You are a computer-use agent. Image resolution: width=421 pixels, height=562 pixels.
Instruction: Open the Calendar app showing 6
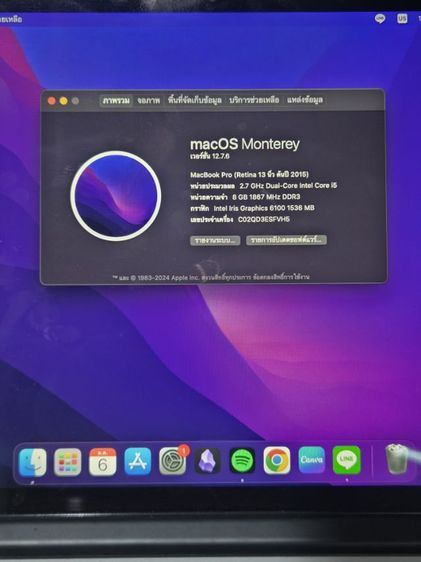click(x=102, y=462)
